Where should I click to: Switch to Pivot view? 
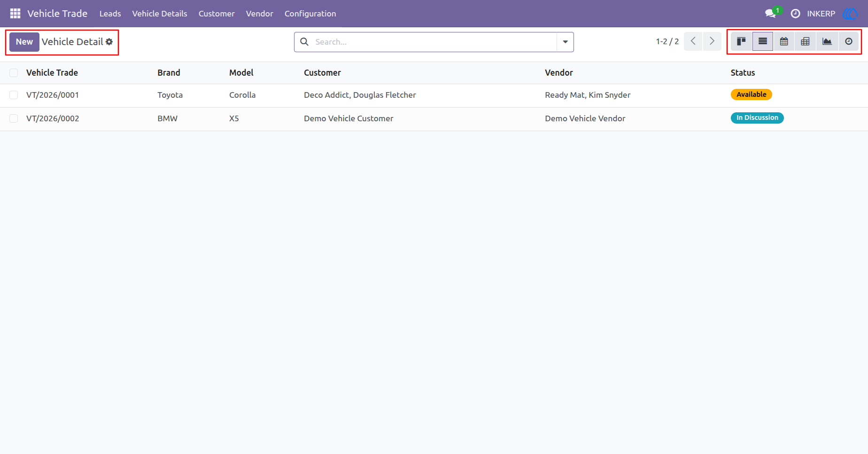pos(805,42)
